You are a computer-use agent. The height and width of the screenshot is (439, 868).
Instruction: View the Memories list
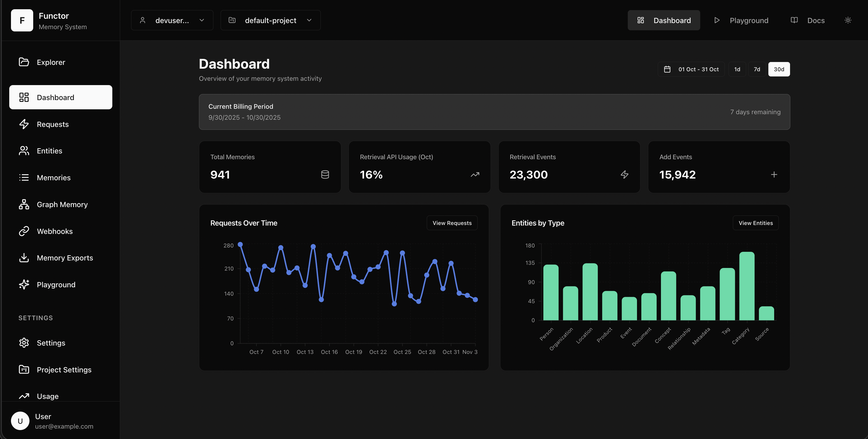pyautogui.click(x=54, y=177)
